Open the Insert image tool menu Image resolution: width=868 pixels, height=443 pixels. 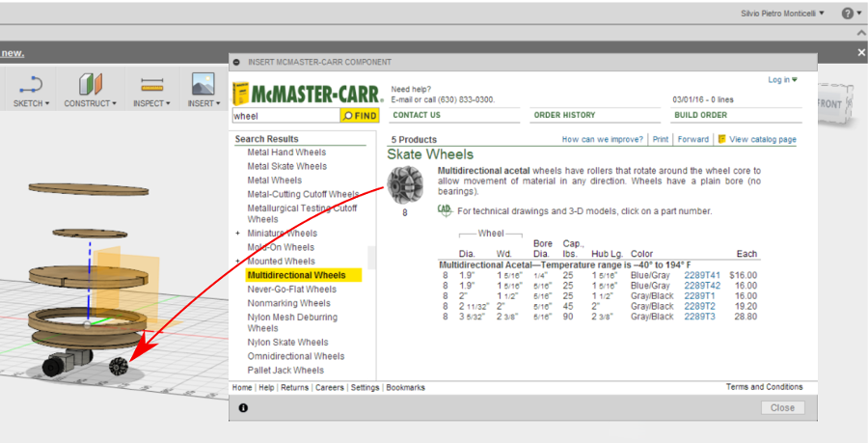203,91
